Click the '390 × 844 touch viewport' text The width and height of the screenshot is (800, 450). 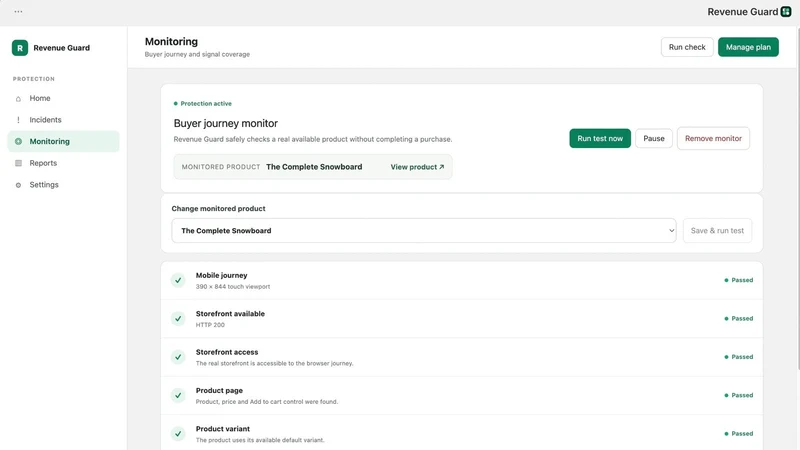point(233,287)
